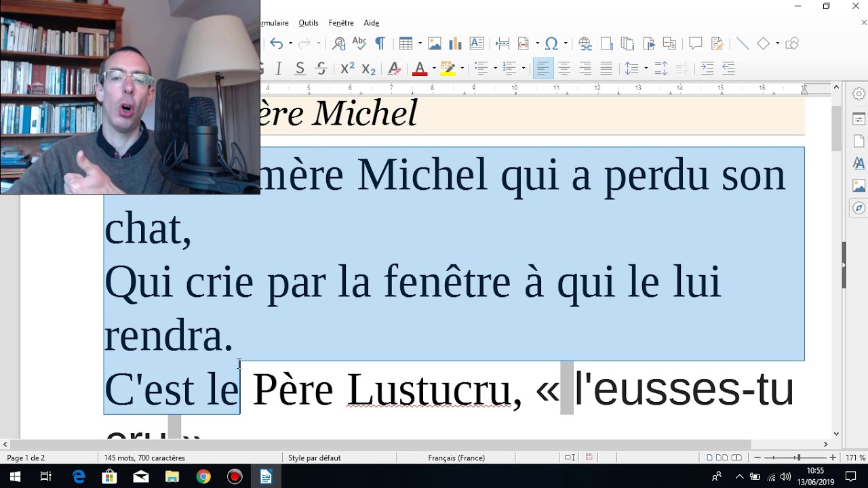Run the spelling check (Abc) tool
The image size is (868, 488).
(x=359, y=43)
